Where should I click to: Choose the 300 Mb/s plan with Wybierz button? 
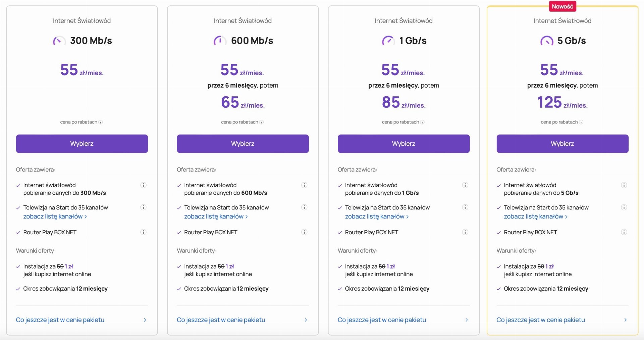(82, 144)
